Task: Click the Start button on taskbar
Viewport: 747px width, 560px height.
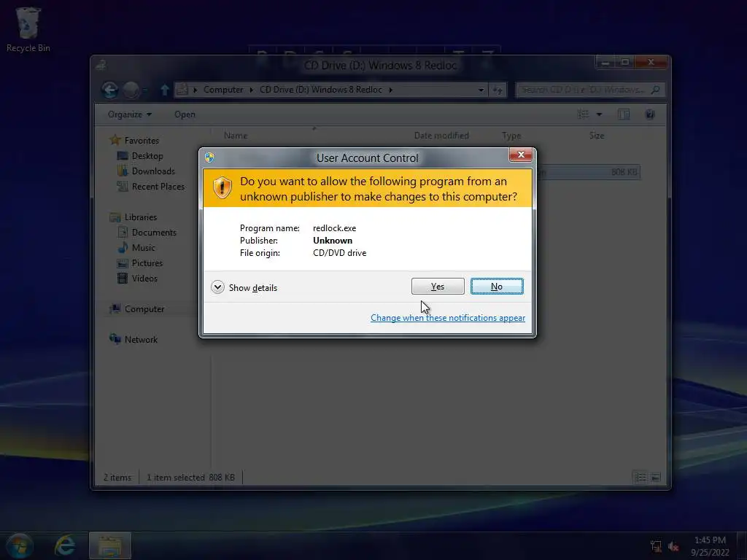Action: [19, 545]
